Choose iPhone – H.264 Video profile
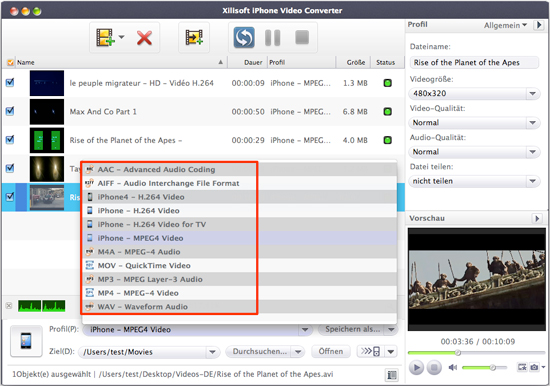Image resolution: width=550 pixels, height=386 pixels. 239,211
